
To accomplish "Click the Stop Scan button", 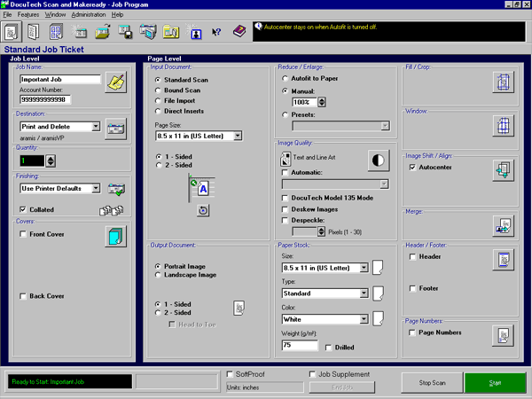I will click(x=433, y=383).
